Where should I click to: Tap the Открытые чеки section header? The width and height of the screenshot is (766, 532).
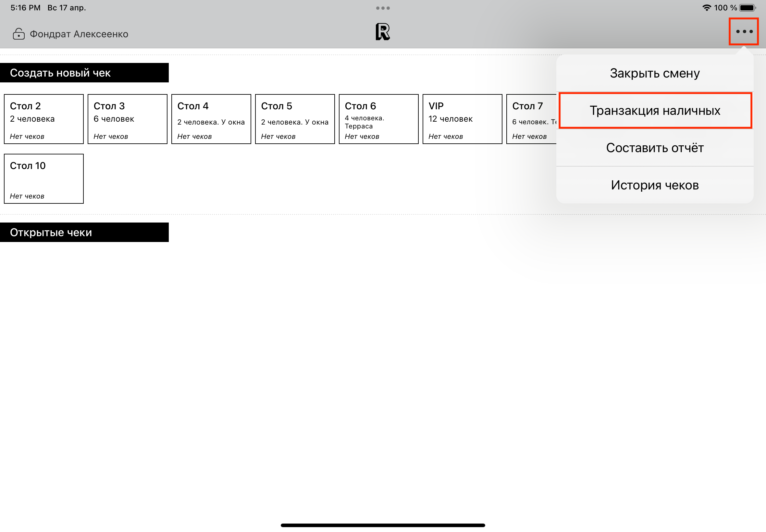[84, 232]
